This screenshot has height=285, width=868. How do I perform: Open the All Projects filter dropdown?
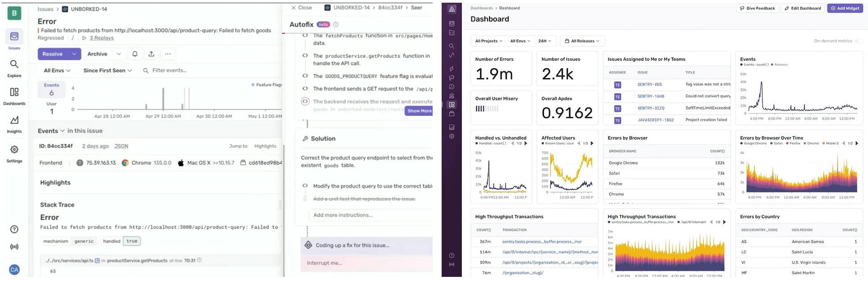[489, 41]
